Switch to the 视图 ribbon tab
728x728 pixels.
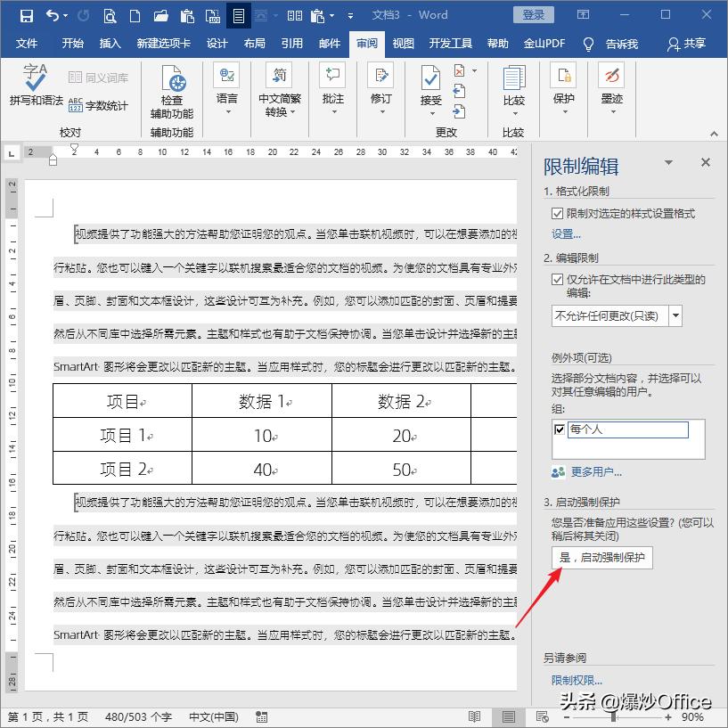coord(403,44)
